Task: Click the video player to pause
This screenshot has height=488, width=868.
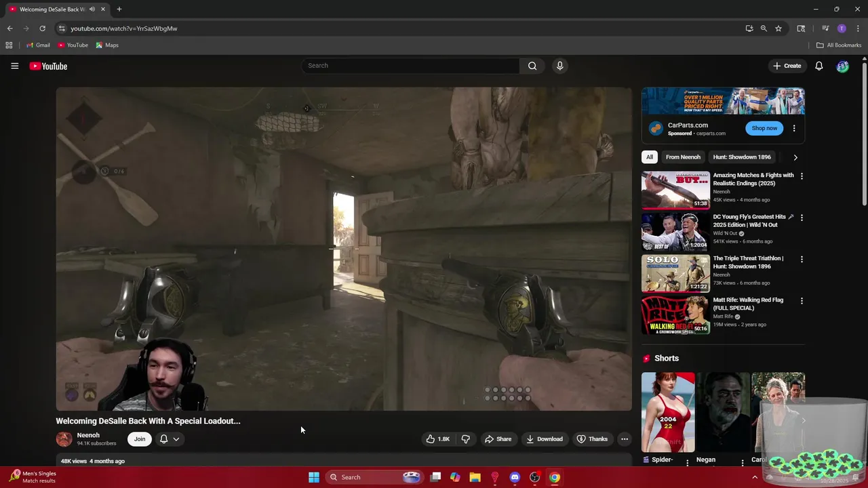Action: coord(344,249)
